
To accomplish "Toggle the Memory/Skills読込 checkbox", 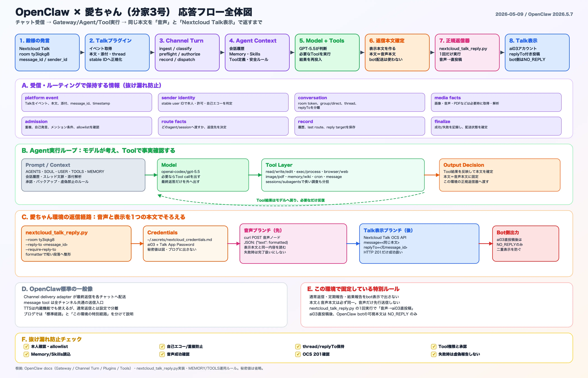I will [x=26, y=354].
